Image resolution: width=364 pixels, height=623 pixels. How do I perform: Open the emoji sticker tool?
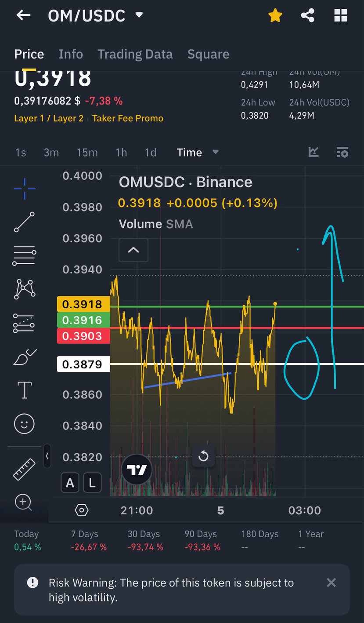[x=24, y=424]
